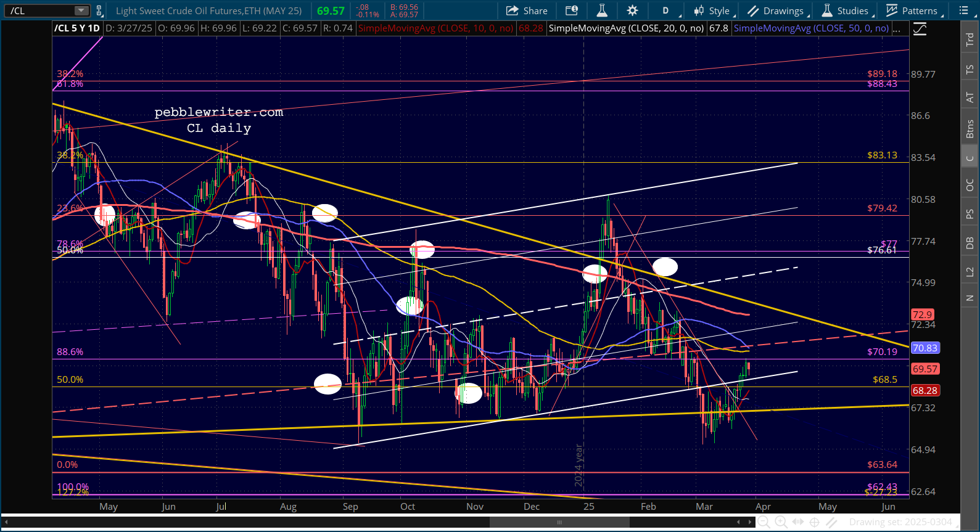980x532 pixels.
Task: Zoom in using the plus magnifier
Action: [x=781, y=522]
